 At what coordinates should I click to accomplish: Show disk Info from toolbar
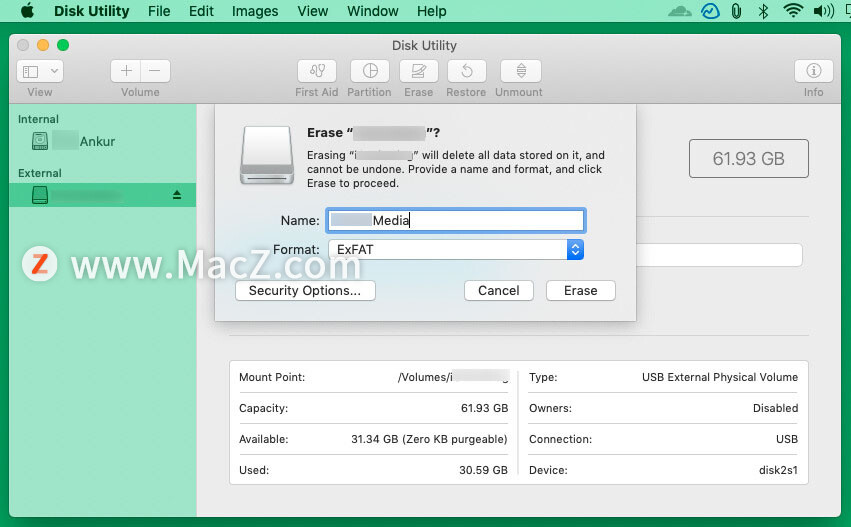click(814, 71)
